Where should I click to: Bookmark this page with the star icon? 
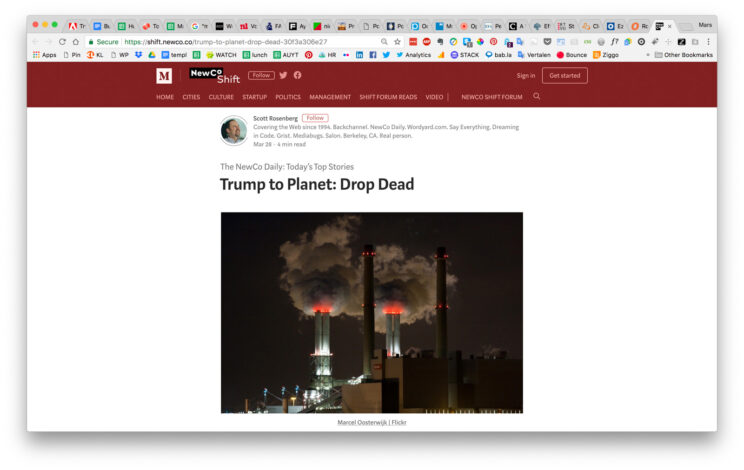[x=397, y=42]
